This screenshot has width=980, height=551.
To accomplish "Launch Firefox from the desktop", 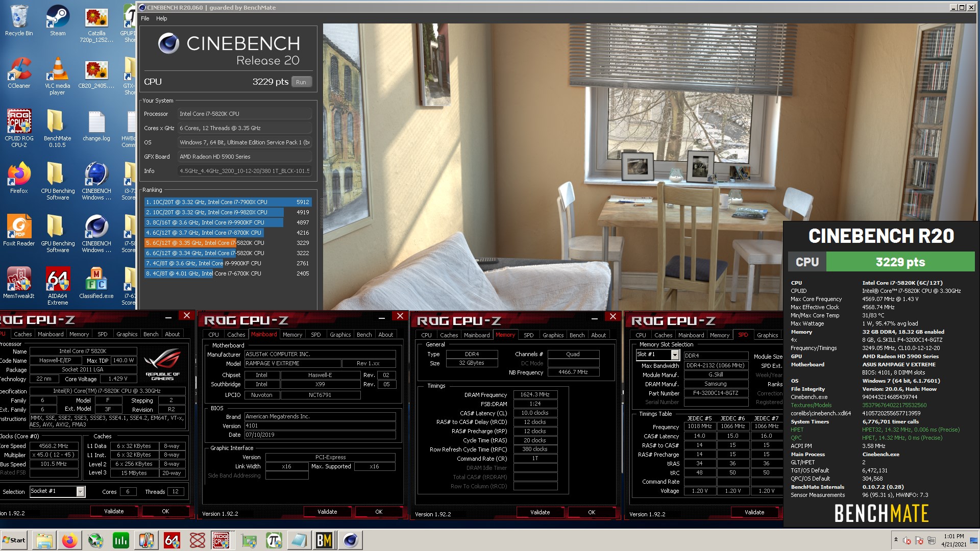I will point(19,178).
